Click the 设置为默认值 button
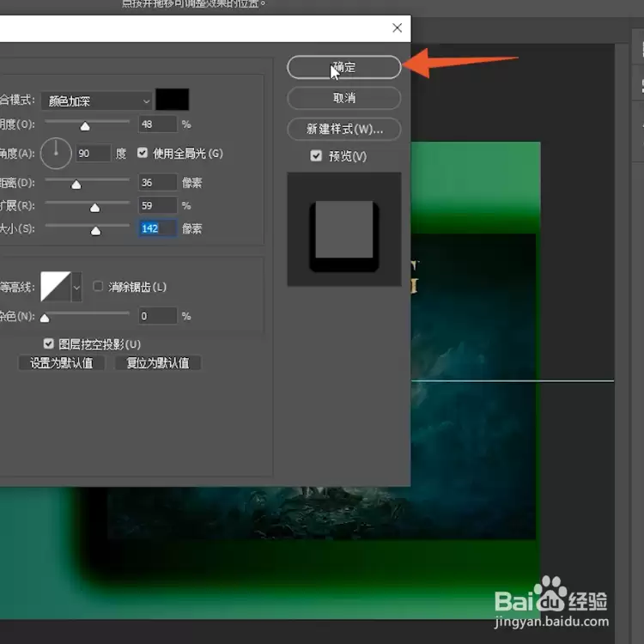 (62, 362)
